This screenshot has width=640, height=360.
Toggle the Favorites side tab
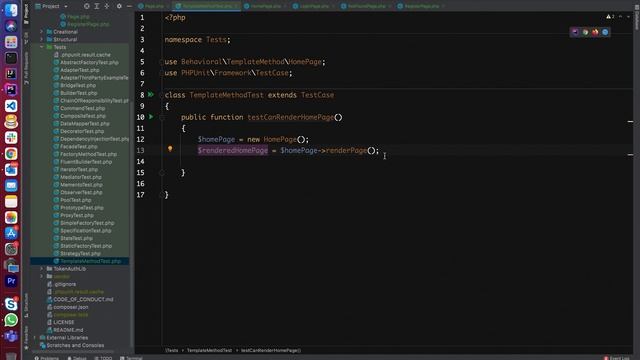tap(26, 338)
